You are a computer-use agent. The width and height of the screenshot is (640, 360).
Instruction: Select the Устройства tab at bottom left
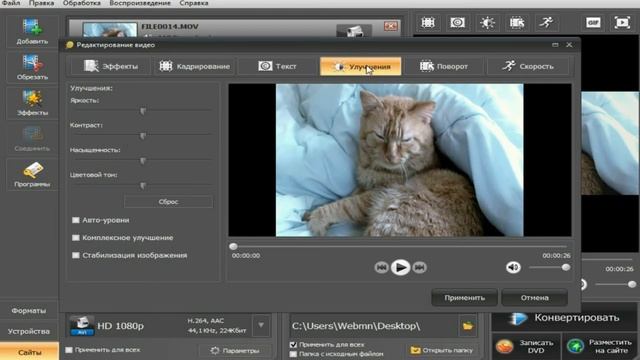[x=29, y=331]
